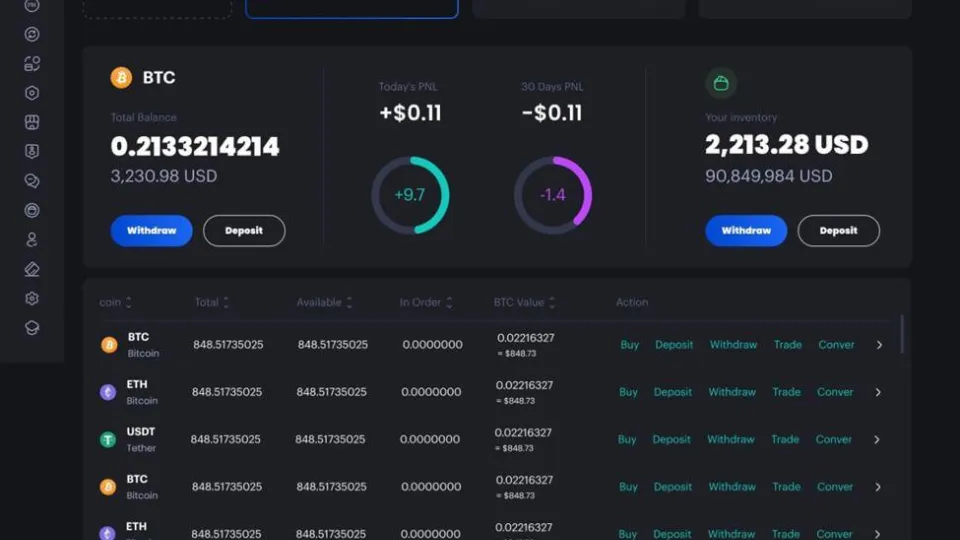Click the purple -1.4 circular progress ring
This screenshot has height=540, width=960.
point(553,195)
